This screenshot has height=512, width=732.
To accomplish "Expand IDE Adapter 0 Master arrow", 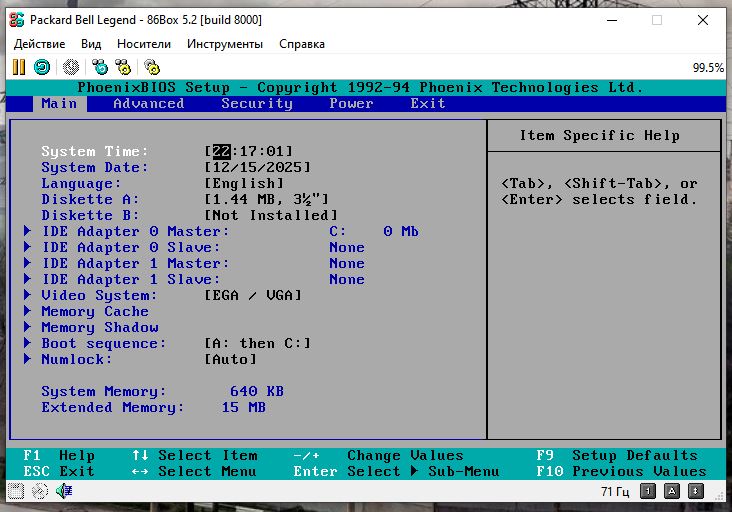I will [x=28, y=231].
